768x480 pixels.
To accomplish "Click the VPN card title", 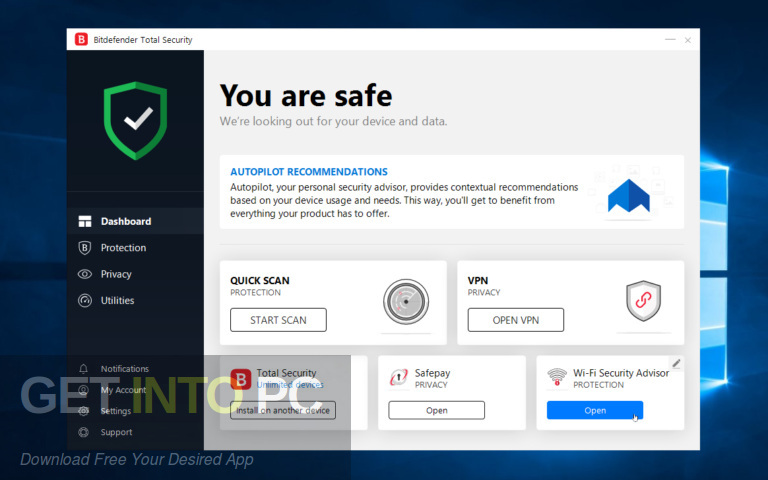I will (x=478, y=281).
